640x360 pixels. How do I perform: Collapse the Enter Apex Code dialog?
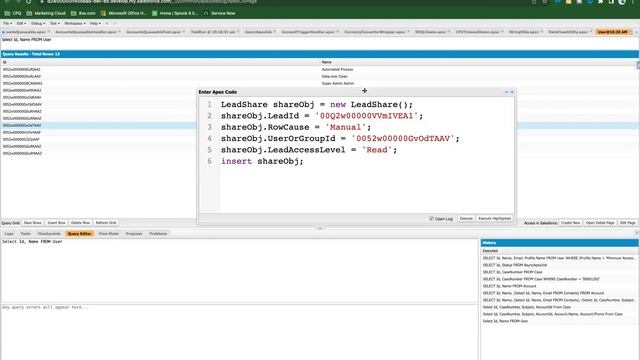point(507,92)
